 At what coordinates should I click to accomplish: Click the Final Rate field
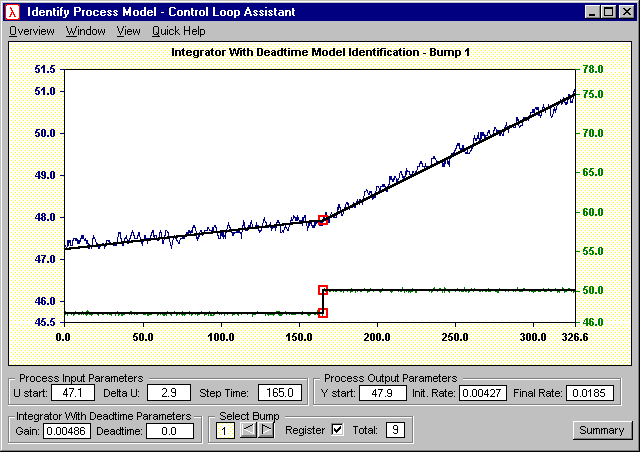coord(589,393)
